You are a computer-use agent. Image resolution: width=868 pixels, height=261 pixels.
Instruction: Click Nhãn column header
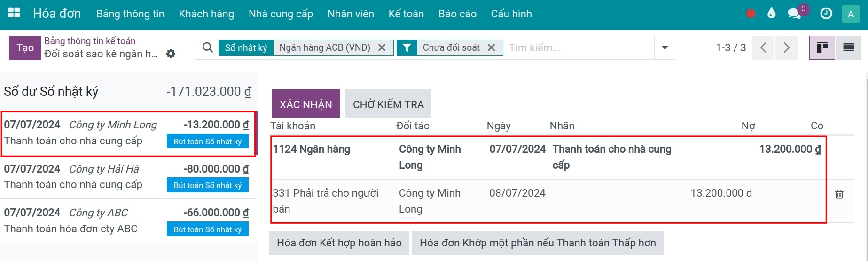[x=562, y=126]
